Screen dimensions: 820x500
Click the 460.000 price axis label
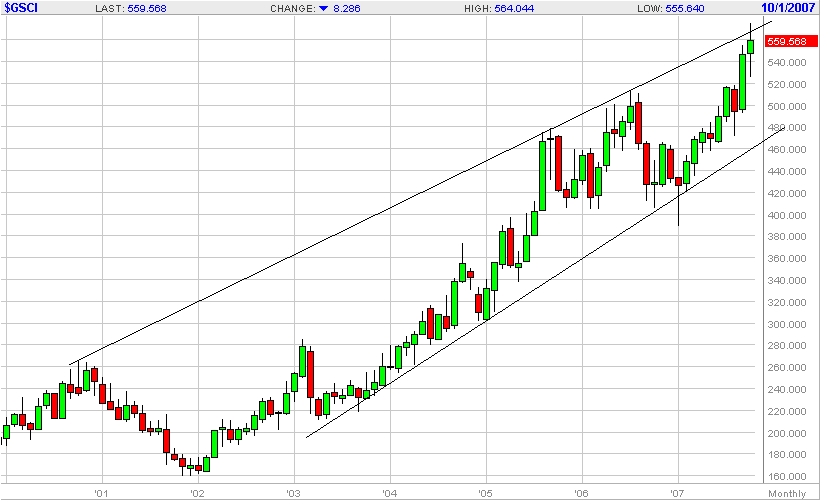(x=787, y=150)
